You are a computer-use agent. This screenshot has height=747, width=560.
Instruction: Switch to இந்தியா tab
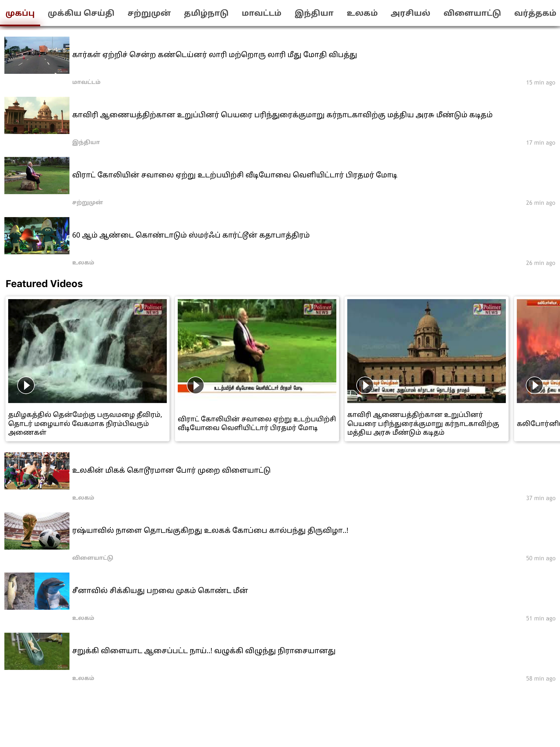[x=314, y=13]
